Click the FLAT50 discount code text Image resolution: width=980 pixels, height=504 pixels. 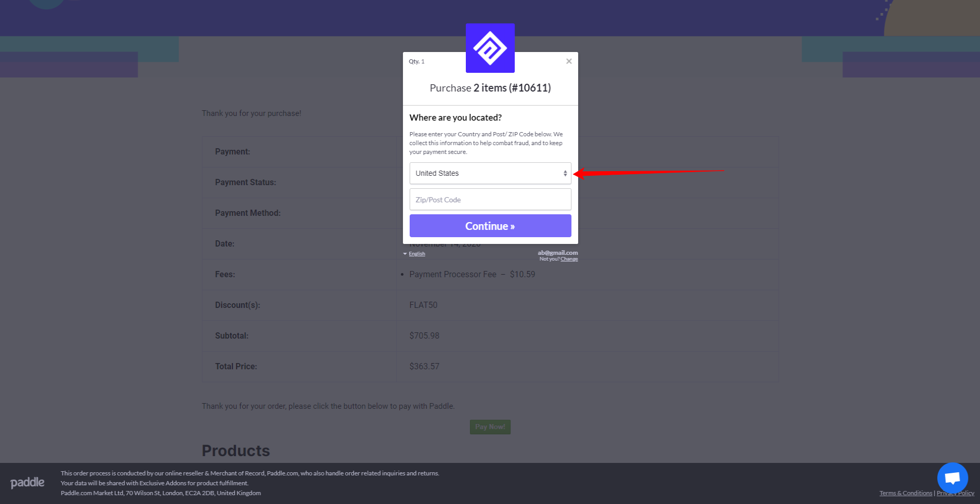(423, 305)
